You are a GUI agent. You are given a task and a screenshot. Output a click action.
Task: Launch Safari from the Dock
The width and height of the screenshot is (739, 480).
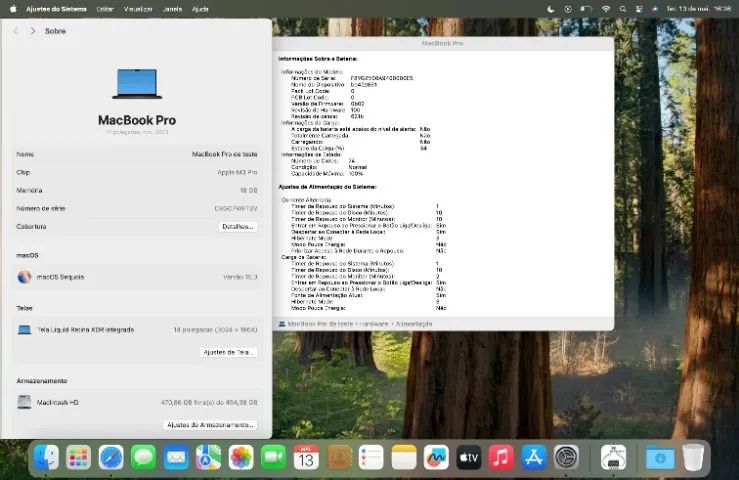click(x=111, y=457)
